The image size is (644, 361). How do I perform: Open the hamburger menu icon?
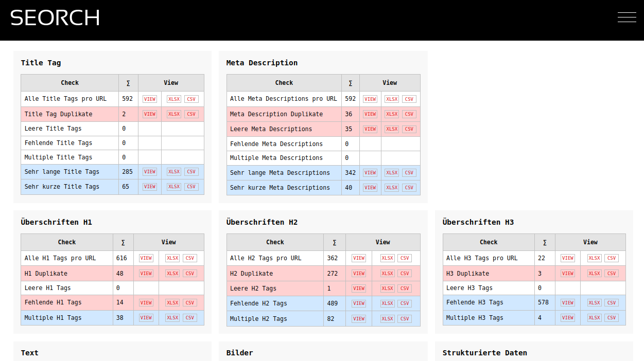[x=626, y=17]
